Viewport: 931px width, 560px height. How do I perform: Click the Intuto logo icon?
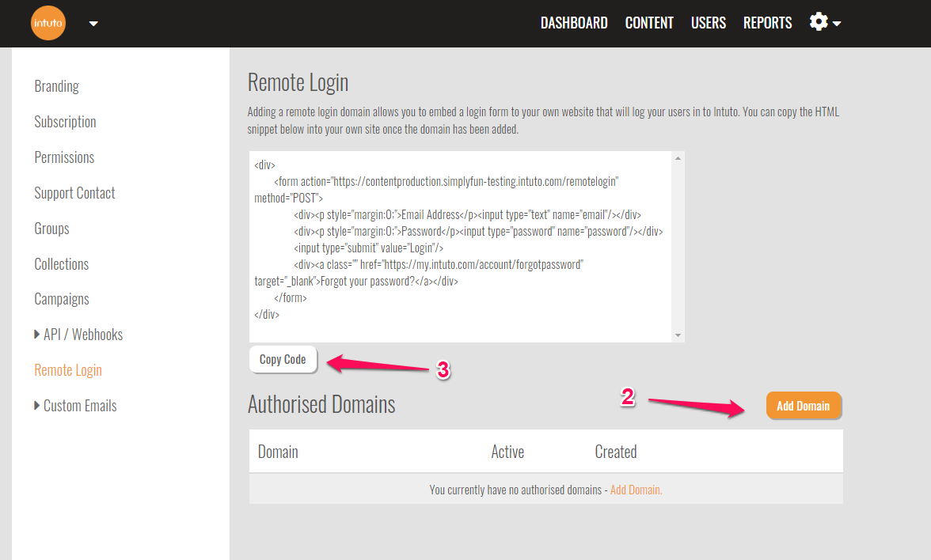point(47,23)
